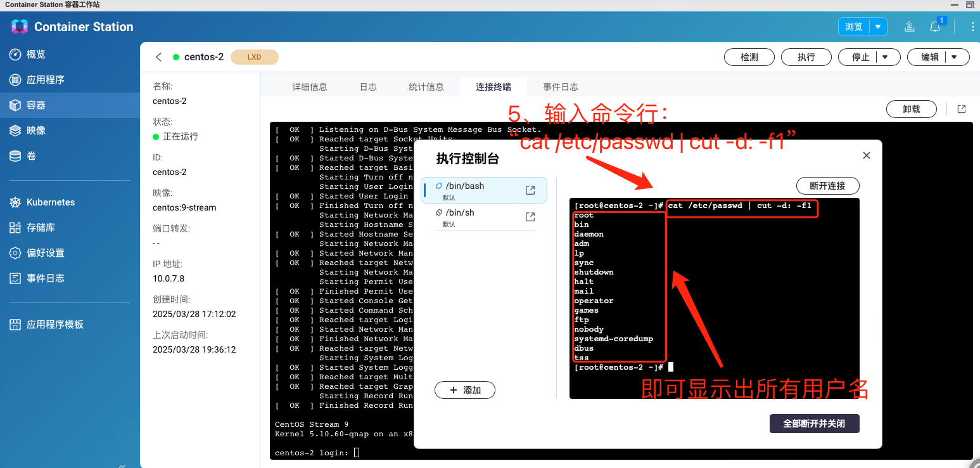Open 偏好设置 preferences
The image size is (980, 468).
[x=70, y=253]
